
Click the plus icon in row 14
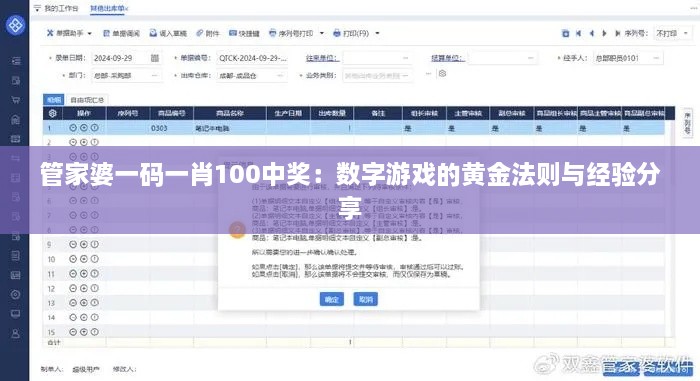pyautogui.click(x=84, y=318)
